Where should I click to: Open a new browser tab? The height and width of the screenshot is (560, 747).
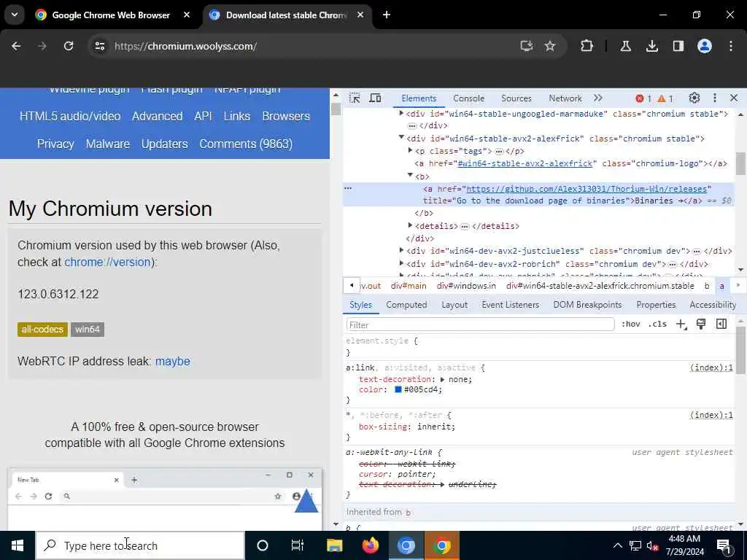tap(387, 15)
